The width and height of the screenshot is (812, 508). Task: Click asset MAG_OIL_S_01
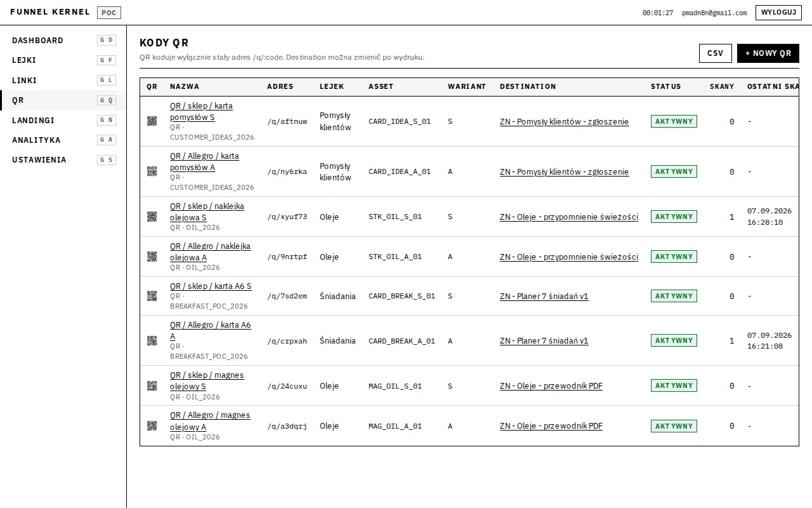[x=395, y=385]
